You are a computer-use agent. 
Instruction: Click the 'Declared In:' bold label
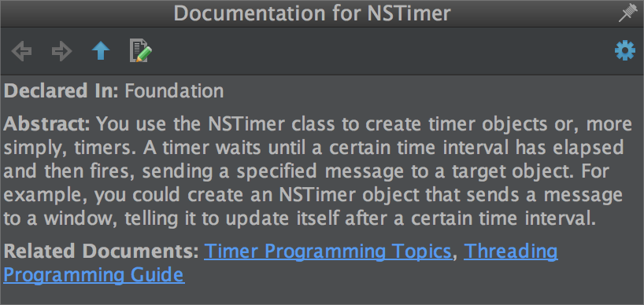(x=61, y=91)
